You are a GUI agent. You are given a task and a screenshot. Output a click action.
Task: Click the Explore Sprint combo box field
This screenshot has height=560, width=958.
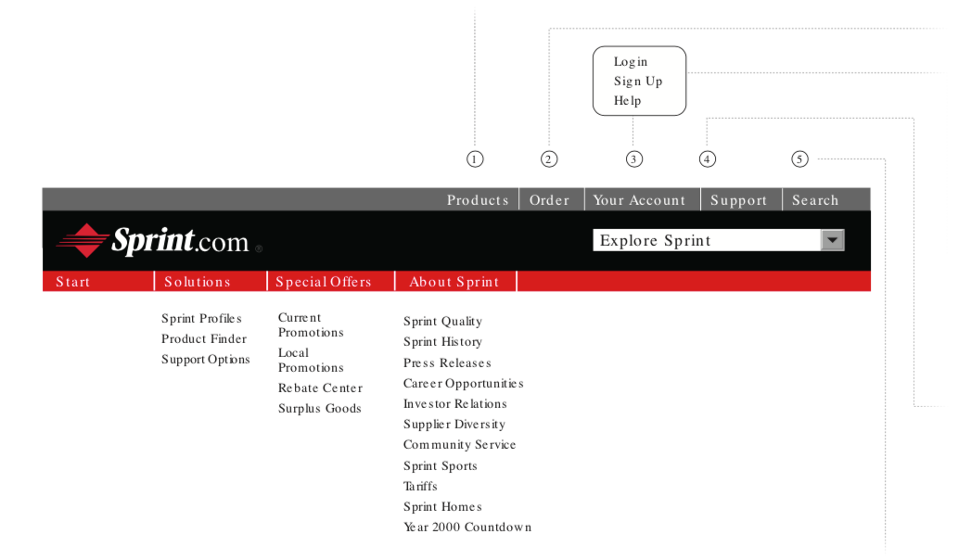click(706, 241)
